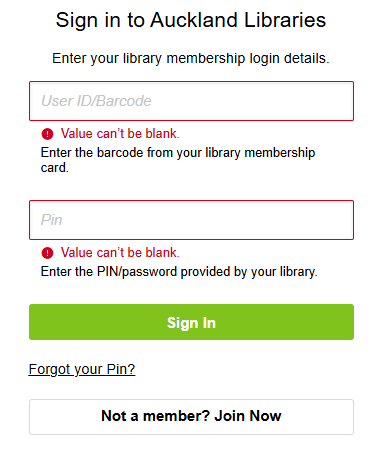This screenshot has width=381, height=457.
Task: Click the login details instruction line
Action: coord(191,58)
